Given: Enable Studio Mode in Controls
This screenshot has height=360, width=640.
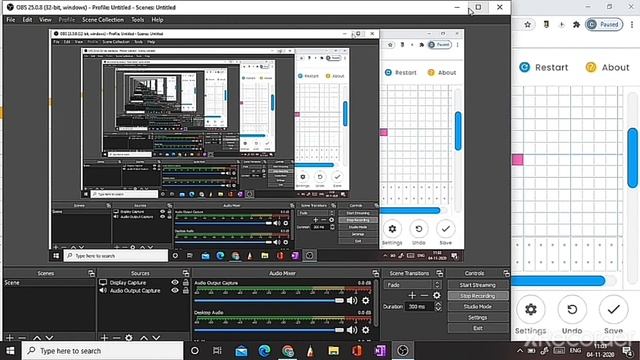Looking at the screenshot, I should click(x=478, y=307).
